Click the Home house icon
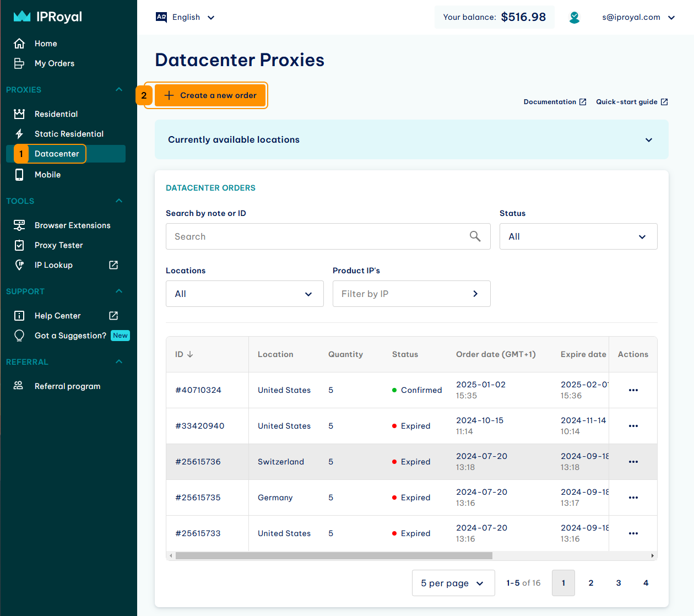Screen dimensions: 694x616 click(19, 44)
